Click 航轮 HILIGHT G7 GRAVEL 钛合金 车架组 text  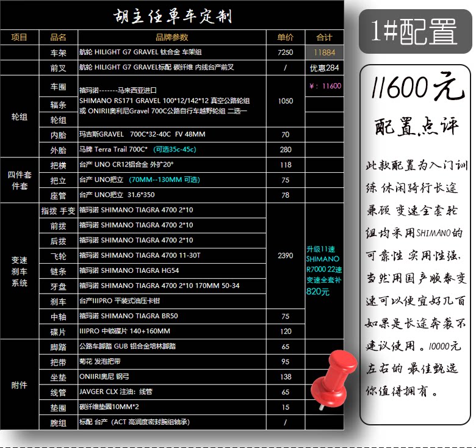click(140, 52)
